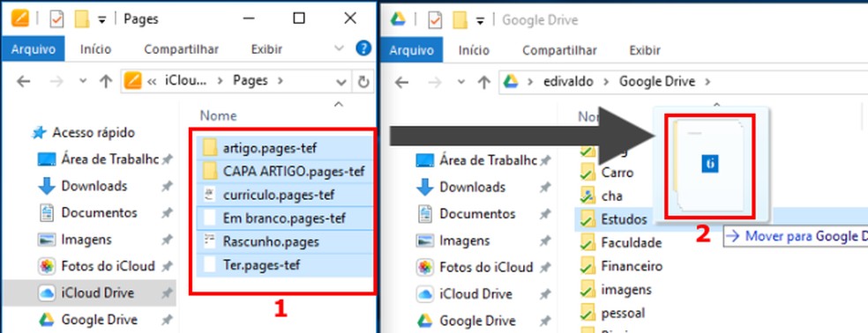Open Arquivo tab in Google Drive window
Screen dimensions: 868x333
tap(411, 50)
